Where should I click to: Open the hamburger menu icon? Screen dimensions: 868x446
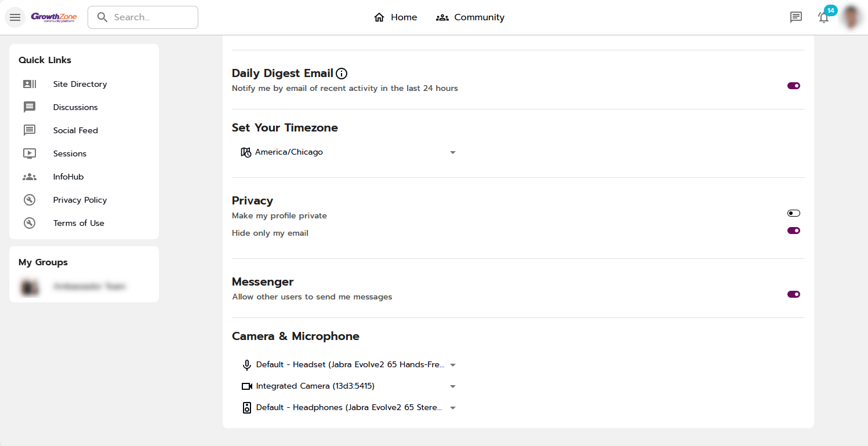pos(15,17)
